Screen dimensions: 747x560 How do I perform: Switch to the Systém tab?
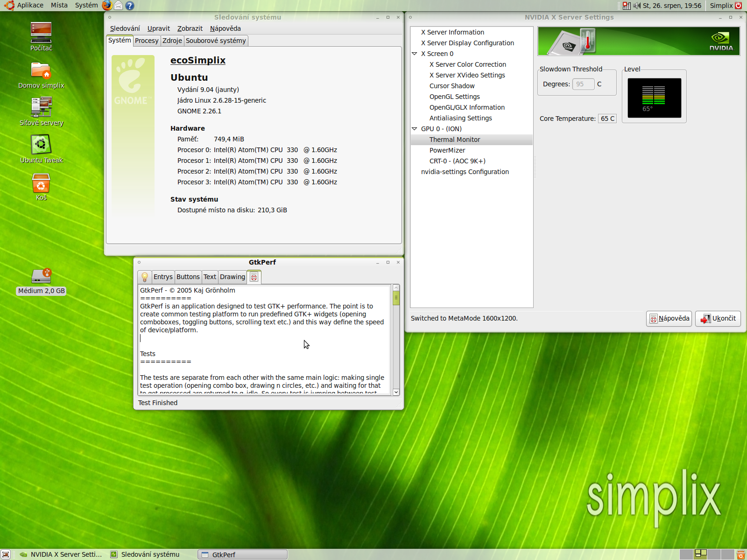pos(120,40)
